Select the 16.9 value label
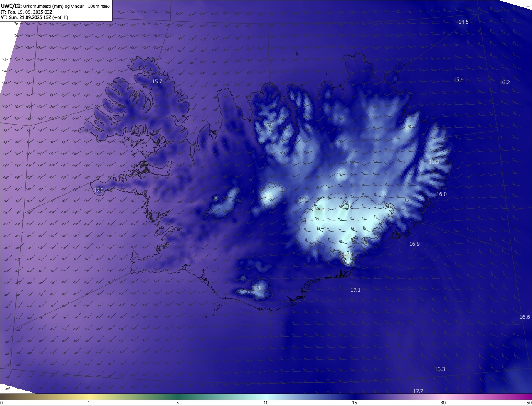 coord(414,244)
